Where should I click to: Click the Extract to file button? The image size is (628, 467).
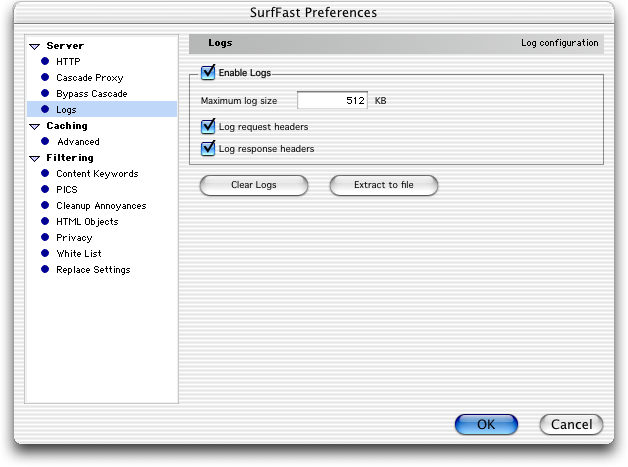click(x=384, y=185)
